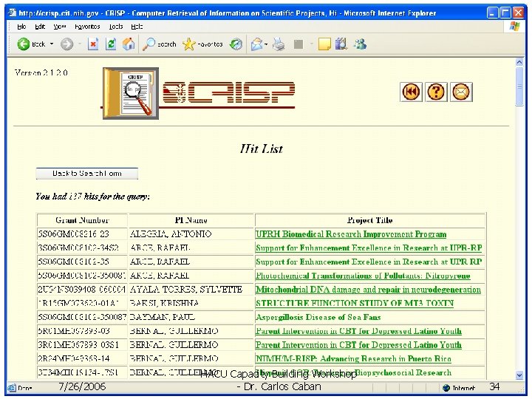Open UPRH Biomedical Research Improvement Program link
The width and height of the screenshot is (532, 399).
[351, 234]
